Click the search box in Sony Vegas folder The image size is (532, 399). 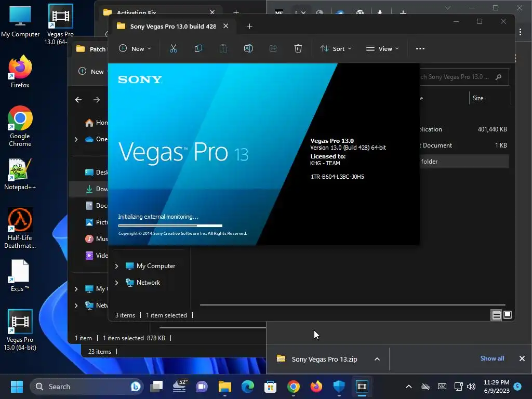click(x=464, y=77)
